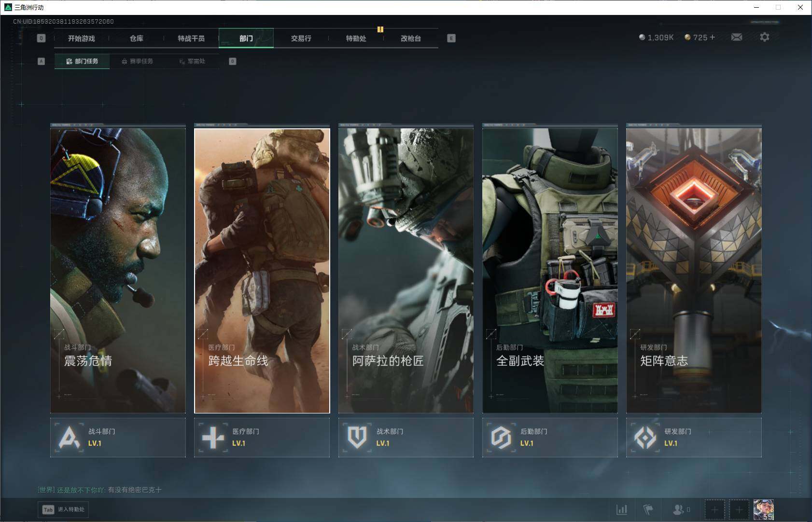Select the 赛季任务 sub-tab
Screen dimensions: 812x522
pos(137,61)
